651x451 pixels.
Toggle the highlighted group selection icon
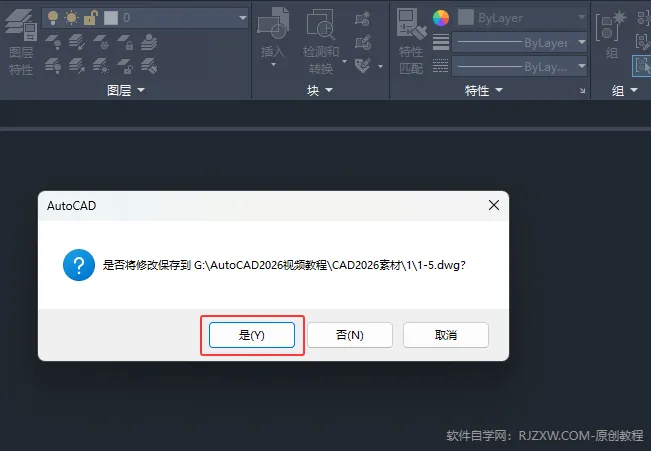pyautogui.click(x=642, y=66)
